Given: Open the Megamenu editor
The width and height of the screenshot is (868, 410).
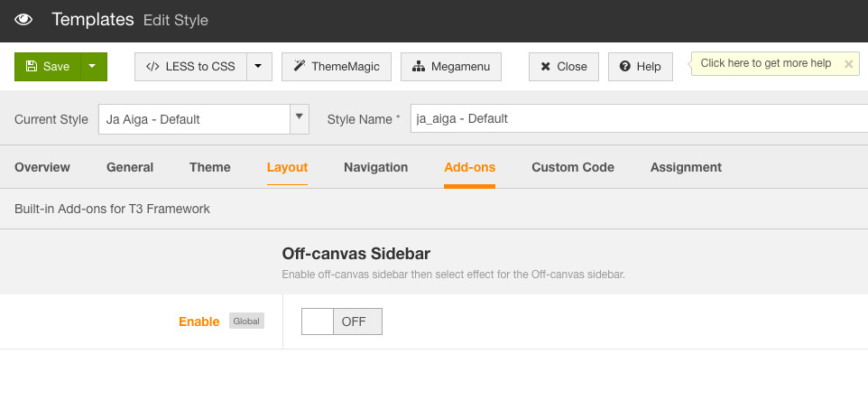Looking at the screenshot, I should (x=450, y=67).
